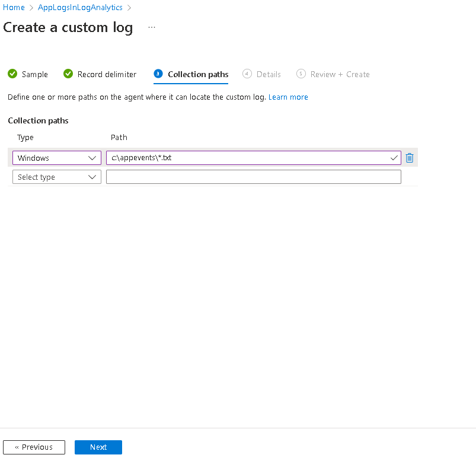
Task: Click the validation checkmark inside the path field
Action: tap(394, 158)
